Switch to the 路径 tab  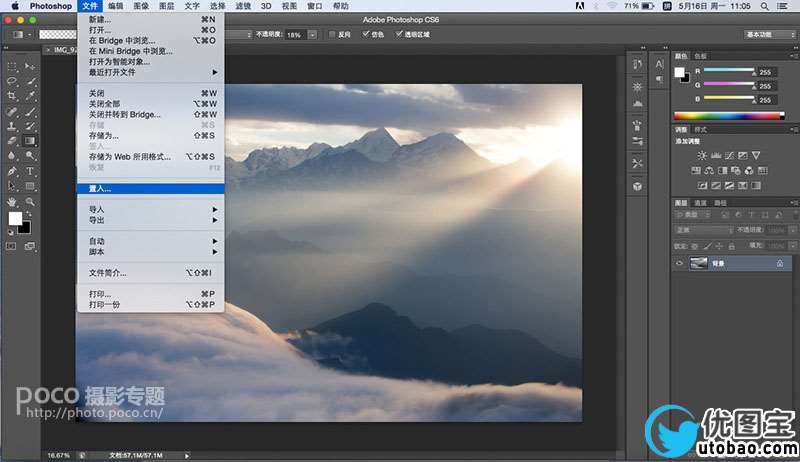720,203
